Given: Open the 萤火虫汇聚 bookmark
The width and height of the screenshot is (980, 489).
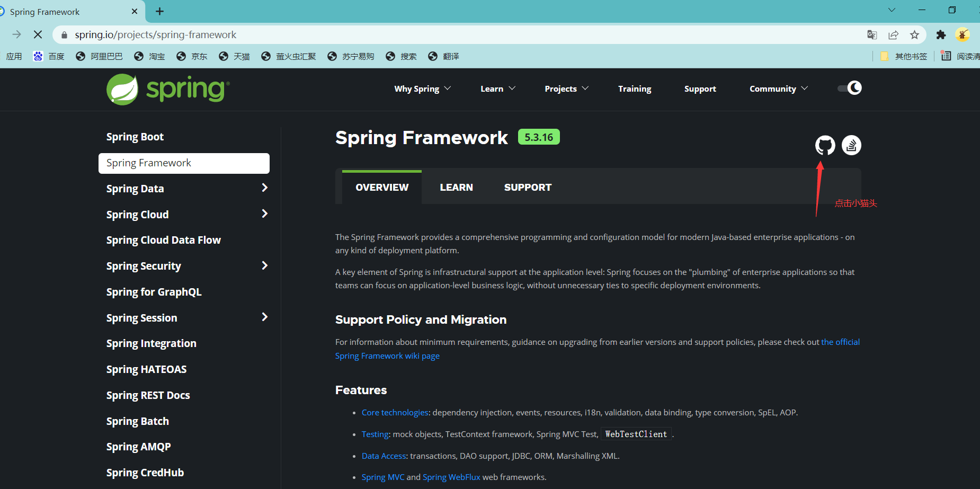Looking at the screenshot, I should [289, 56].
